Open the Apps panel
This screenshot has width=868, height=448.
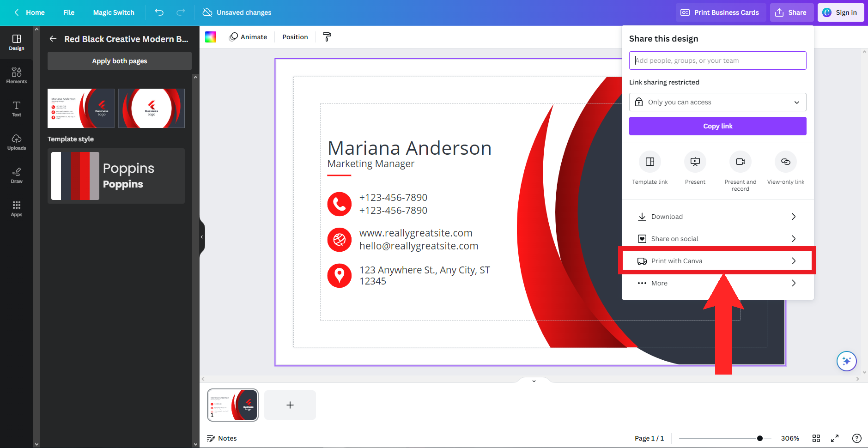point(17,208)
